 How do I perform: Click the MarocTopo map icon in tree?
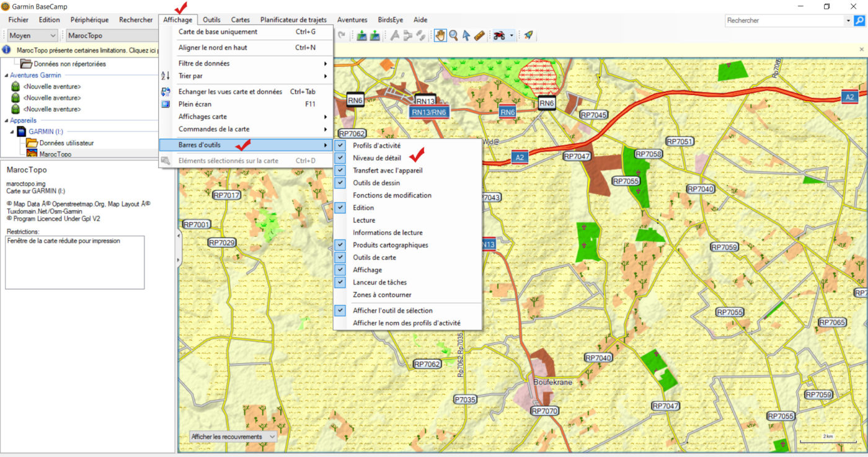(x=32, y=154)
